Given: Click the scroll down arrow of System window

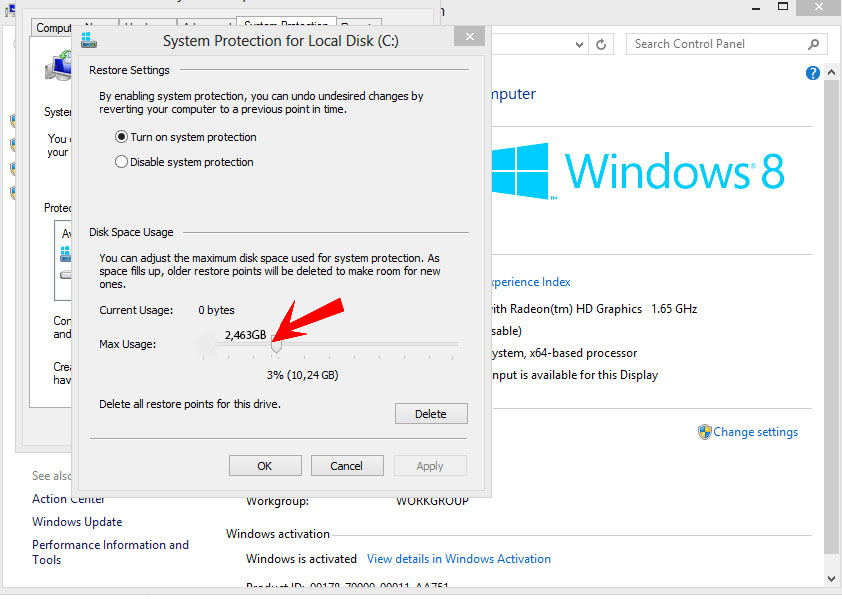Looking at the screenshot, I should 831,579.
